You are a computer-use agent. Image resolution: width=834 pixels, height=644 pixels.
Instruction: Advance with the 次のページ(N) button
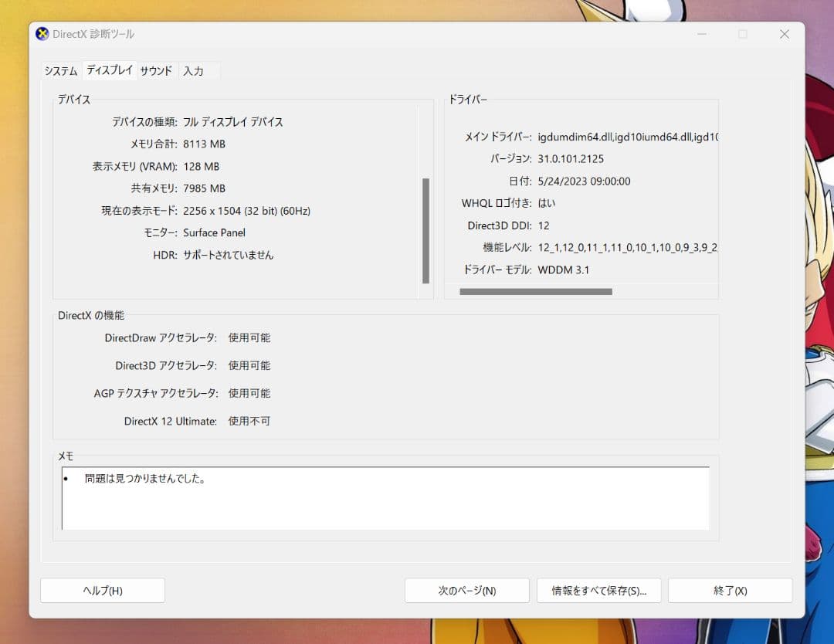pos(466,590)
